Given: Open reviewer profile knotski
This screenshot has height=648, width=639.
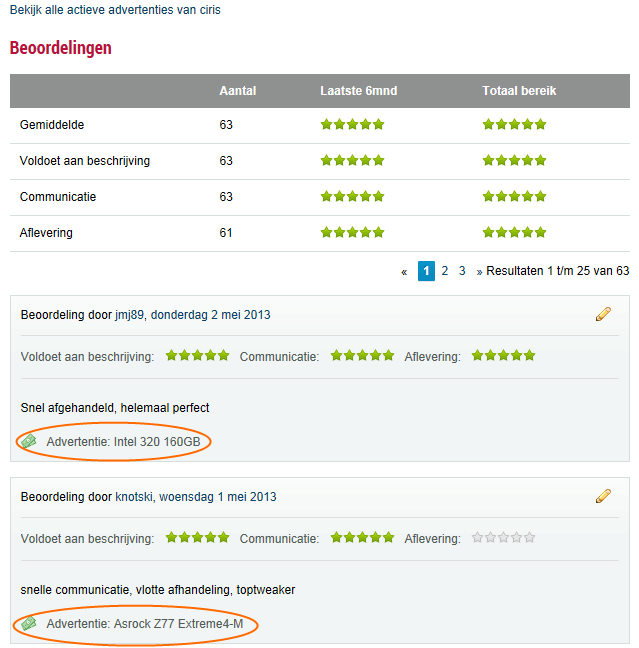Looking at the screenshot, I should tap(135, 497).
